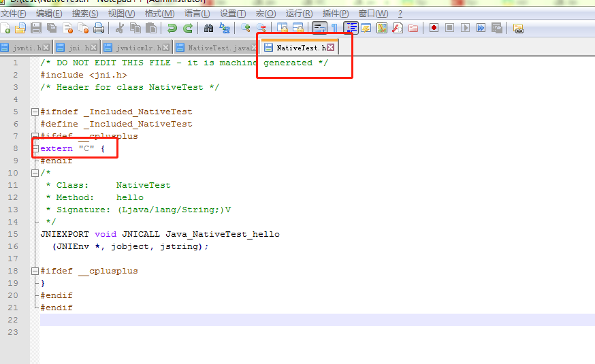Open the Function List panel icon
This screenshot has width=595, height=364.
398,28
